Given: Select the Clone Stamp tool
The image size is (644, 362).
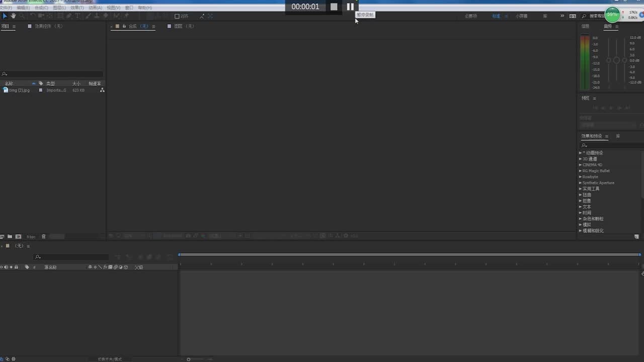Looking at the screenshot, I should pos(97,16).
